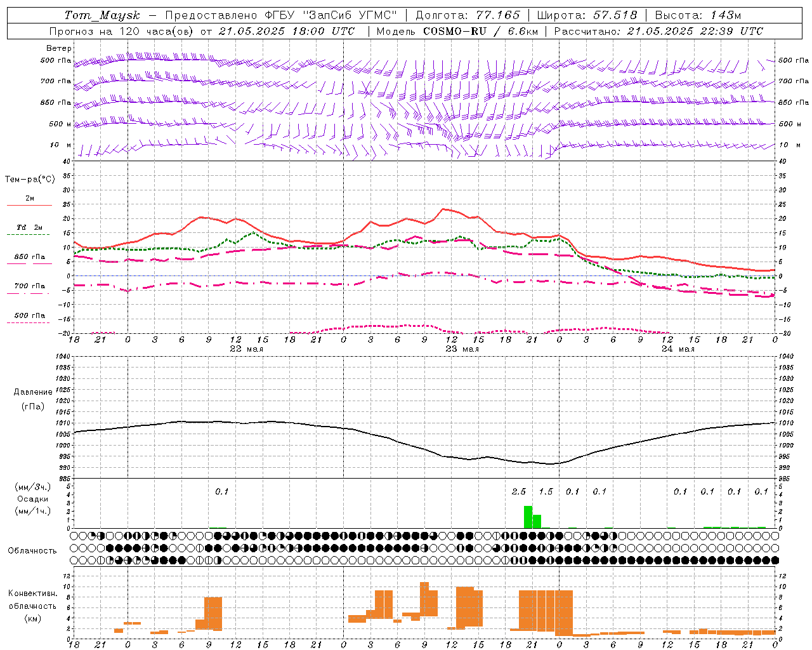Select the 700 гПа temperature legend entry

(x=30, y=286)
